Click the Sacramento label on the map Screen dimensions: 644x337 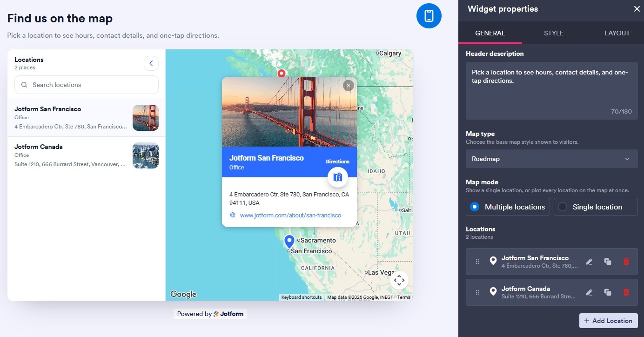pyautogui.click(x=318, y=240)
